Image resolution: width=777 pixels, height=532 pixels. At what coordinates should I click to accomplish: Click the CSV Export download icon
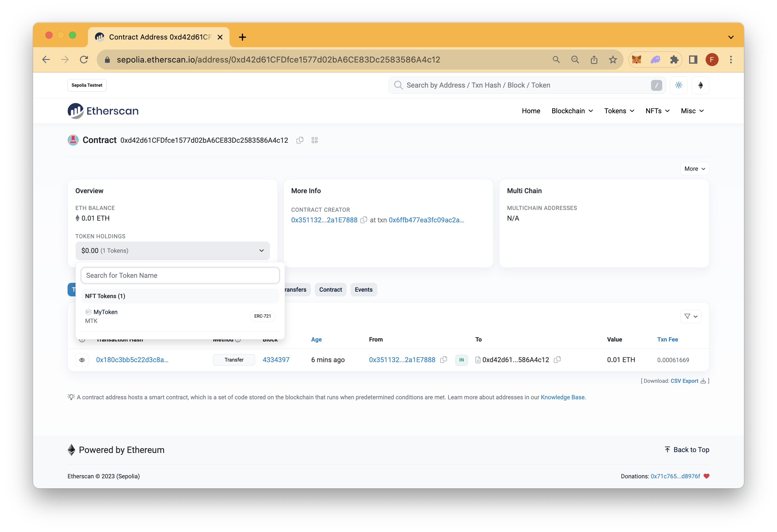point(703,381)
